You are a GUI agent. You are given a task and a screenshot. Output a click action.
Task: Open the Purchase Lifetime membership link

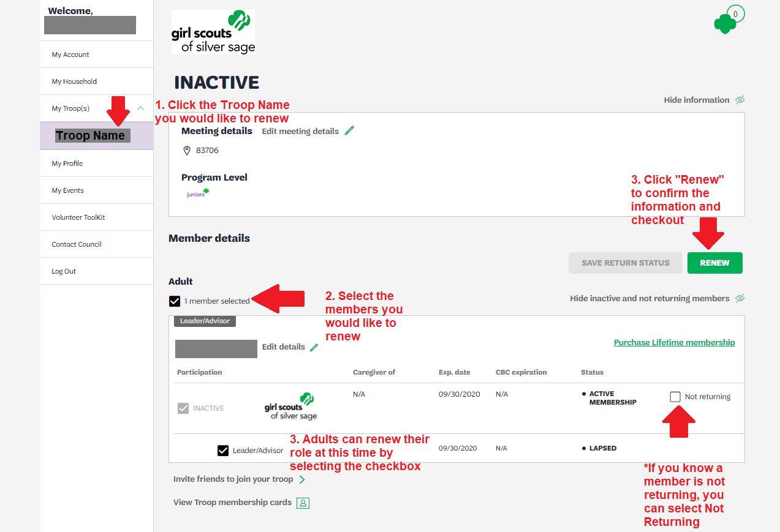tap(674, 342)
